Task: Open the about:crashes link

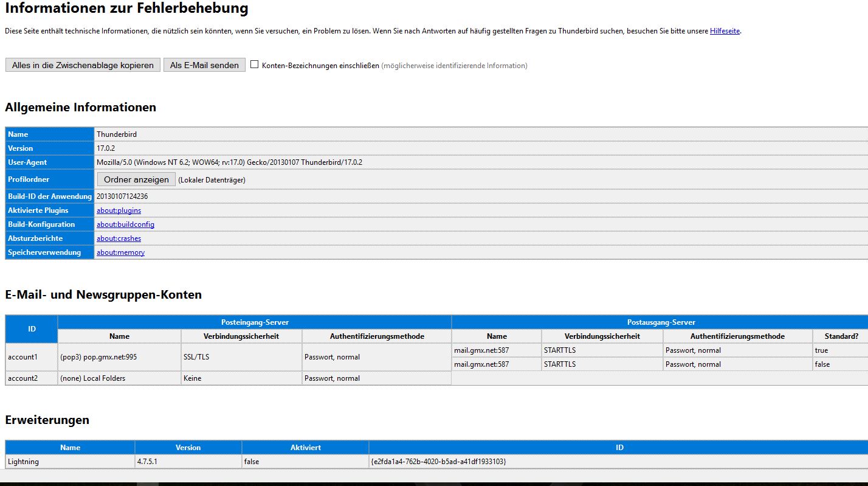Action: pyautogui.click(x=119, y=238)
